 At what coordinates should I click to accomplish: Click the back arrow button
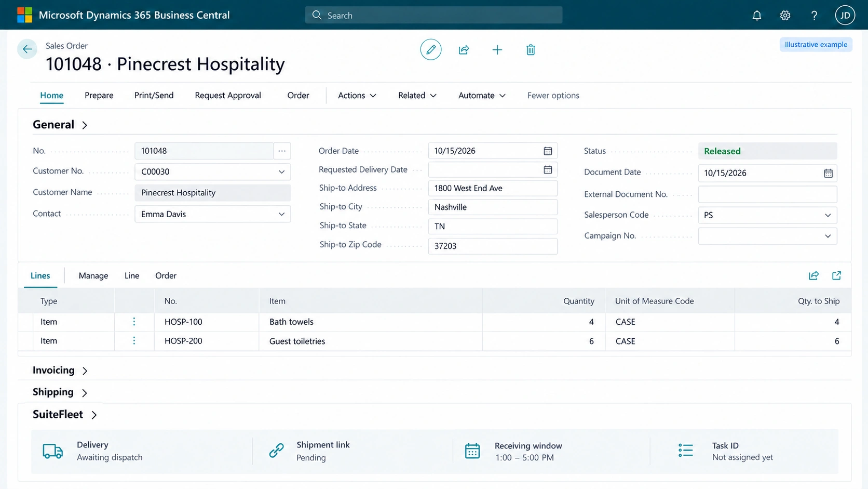click(27, 49)
